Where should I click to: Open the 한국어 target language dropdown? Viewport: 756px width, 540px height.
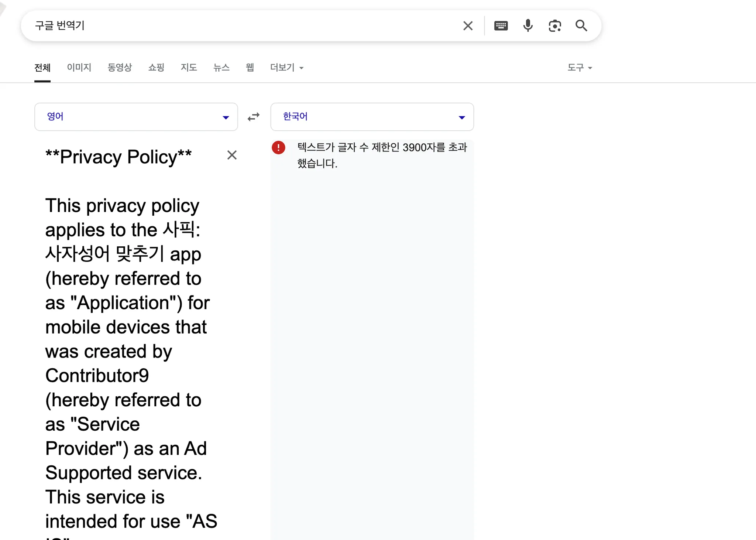pyautogui.click(x=372, y=117)
